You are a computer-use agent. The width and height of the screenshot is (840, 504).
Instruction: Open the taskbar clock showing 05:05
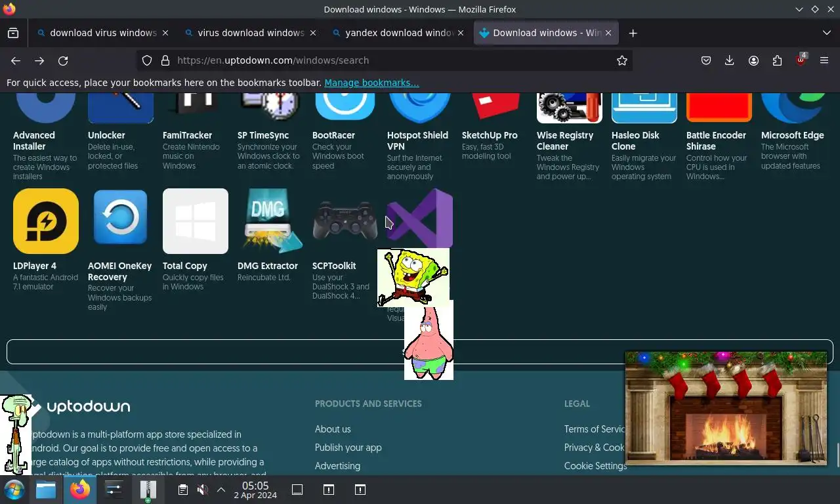[255, 490]
